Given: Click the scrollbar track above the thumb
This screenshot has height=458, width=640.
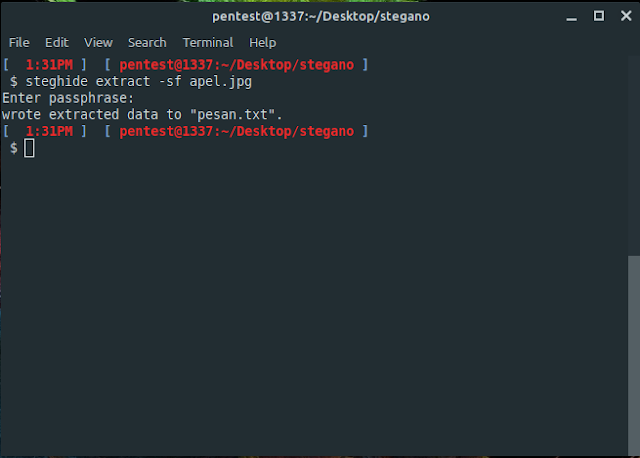Looking at the screenshot, I should (633, 155).
